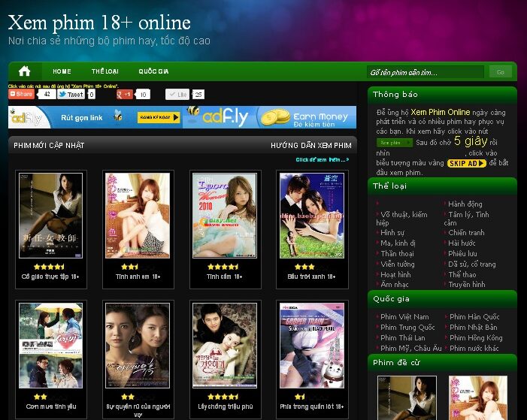Image resolution: width=527 pixels, height=420 pixels.
Task: Click title link Cô giáo thực tập 18+
Action: [x=50, y=276]
